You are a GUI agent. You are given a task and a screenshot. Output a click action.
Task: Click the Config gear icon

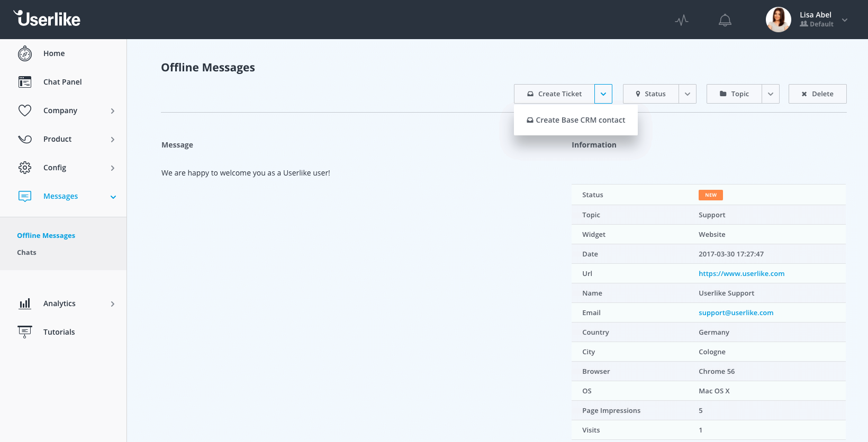click(25, 168)
